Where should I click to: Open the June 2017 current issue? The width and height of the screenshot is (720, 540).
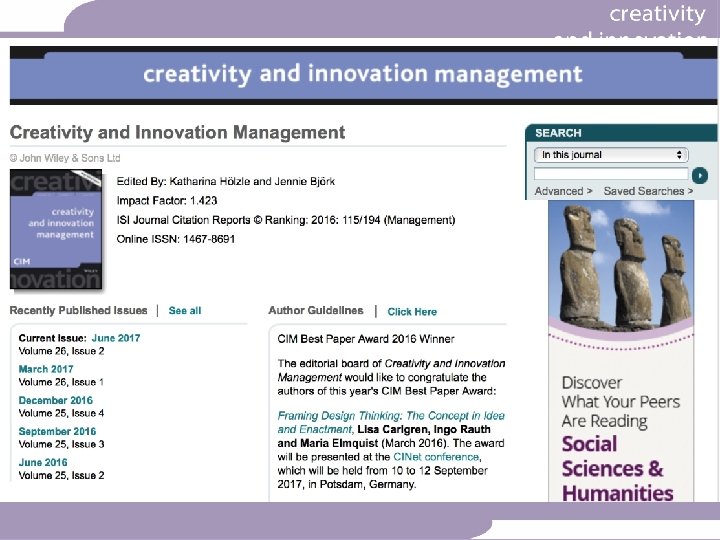coord(116,338)
